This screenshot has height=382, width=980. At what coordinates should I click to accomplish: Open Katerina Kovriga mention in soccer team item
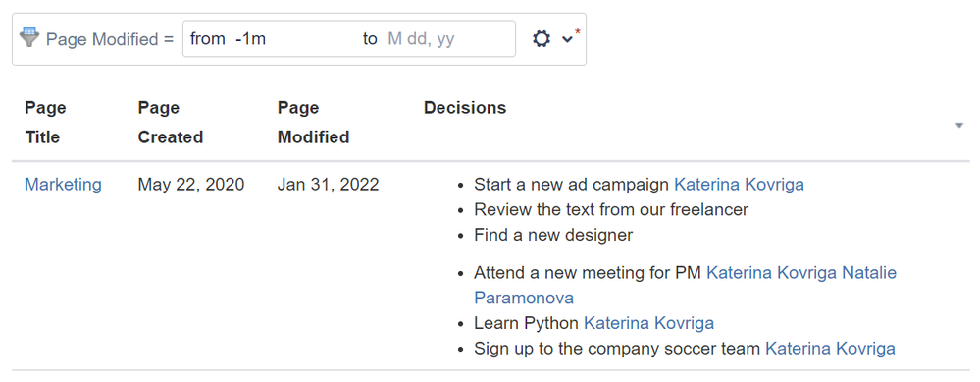(830, 349)
